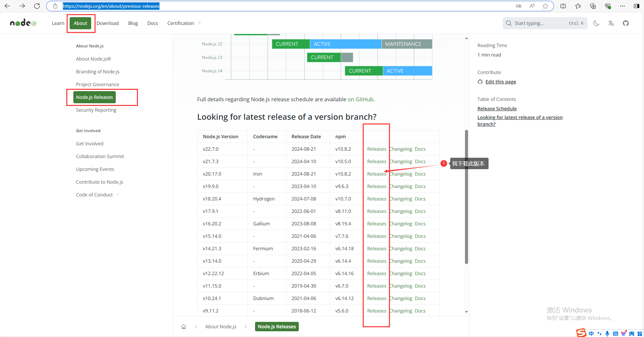Open Changelog link for v21.7.3
The image size is (644, 337).
click(x=400, y=161)
